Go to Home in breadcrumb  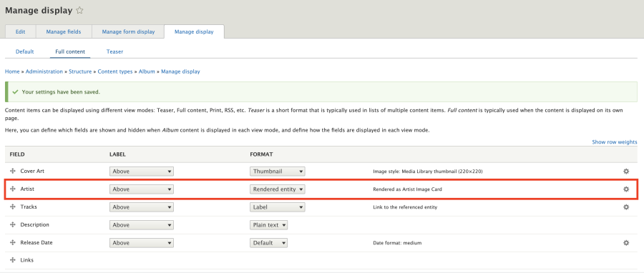[12, 71]
